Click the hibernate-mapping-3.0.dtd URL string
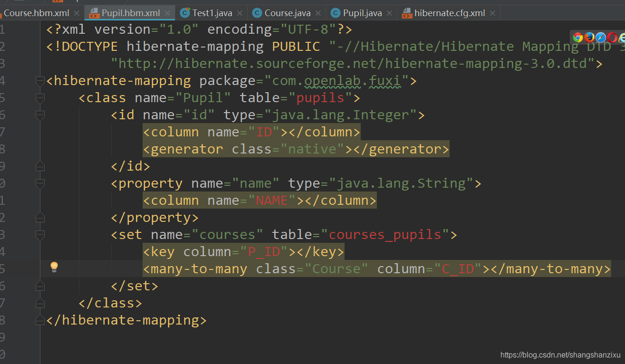 (x=353, y=64)
